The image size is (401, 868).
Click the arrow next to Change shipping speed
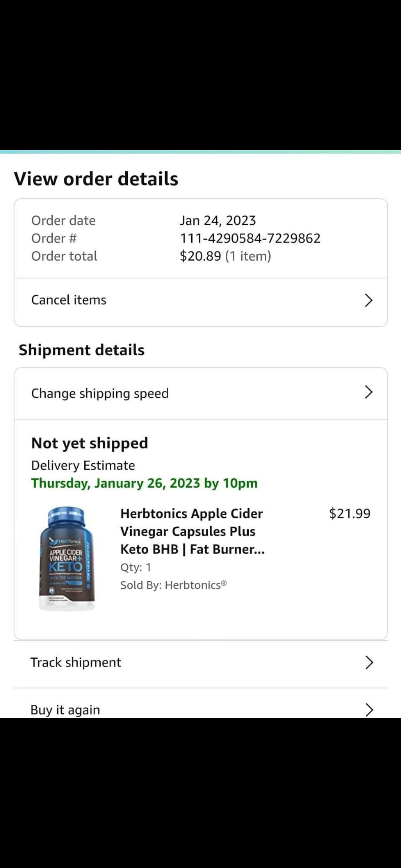pos(368,392)
